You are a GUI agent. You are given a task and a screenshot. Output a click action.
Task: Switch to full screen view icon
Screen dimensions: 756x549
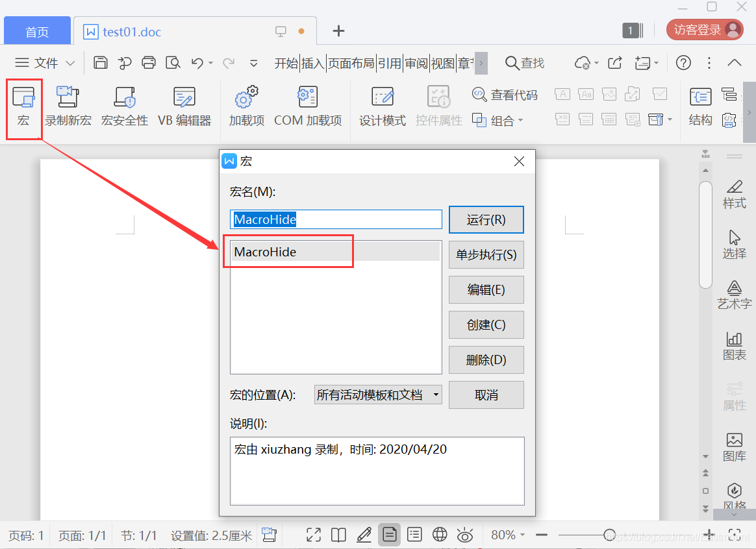pyautogui.click(x=314, y=535)
